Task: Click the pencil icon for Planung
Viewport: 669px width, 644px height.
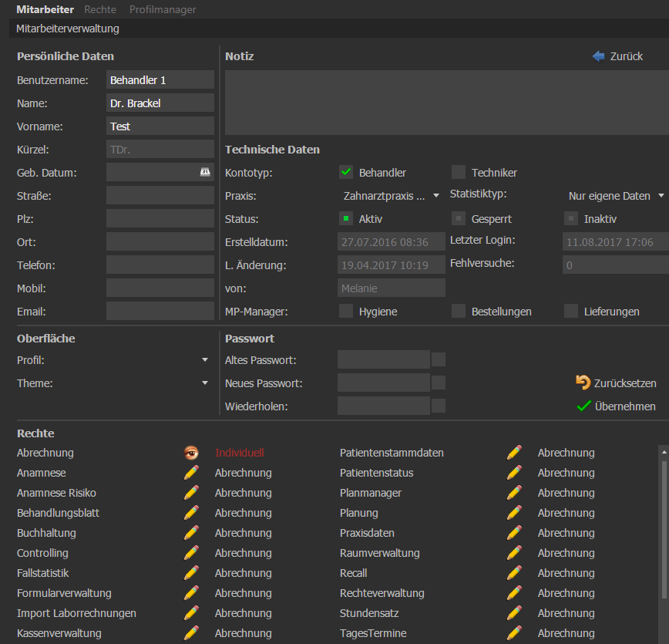Action: coord(514,513)
